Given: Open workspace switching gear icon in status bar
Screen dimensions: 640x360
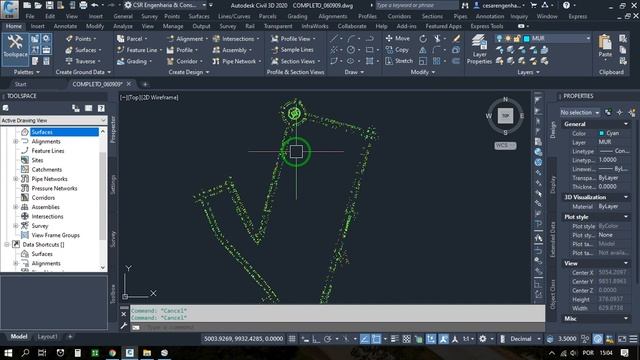Looking at the screenshot, I should pos(483,339).
